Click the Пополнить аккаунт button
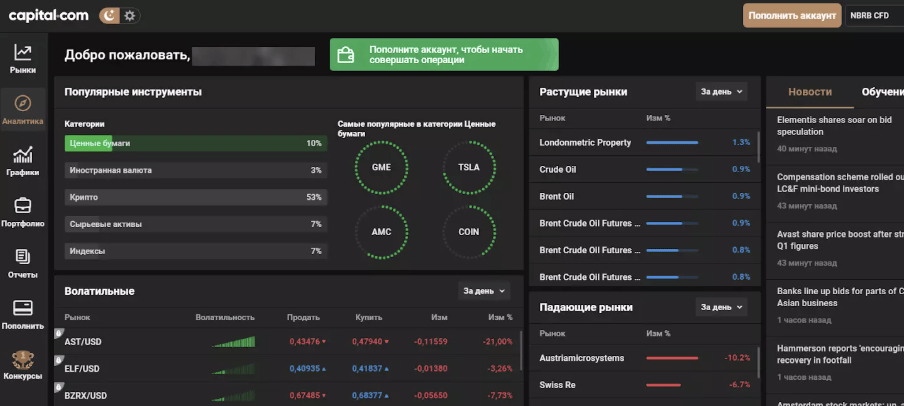Screen dimensions: 904x406 (x=792, y=16)
